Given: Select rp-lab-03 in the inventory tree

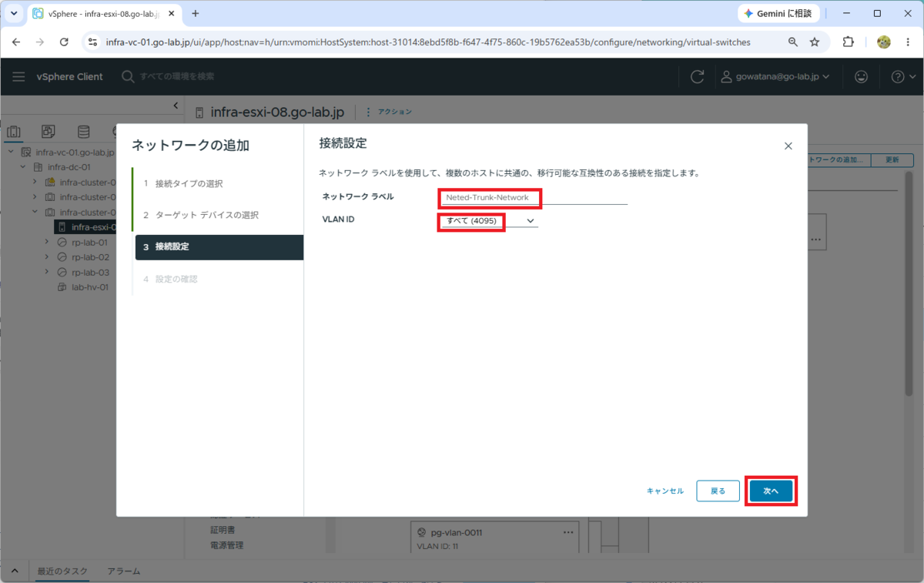Looking at the screenshot, I should (90, 273).
